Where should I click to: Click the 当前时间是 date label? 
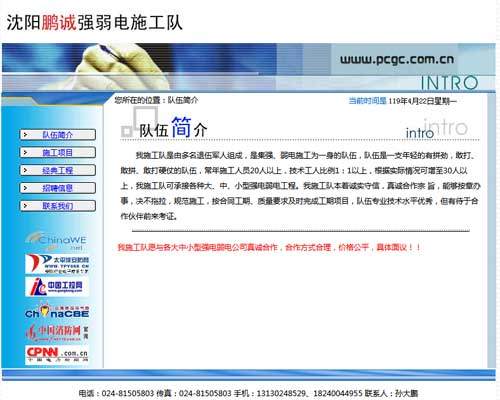pyautogui.click(x=367, y=101)
